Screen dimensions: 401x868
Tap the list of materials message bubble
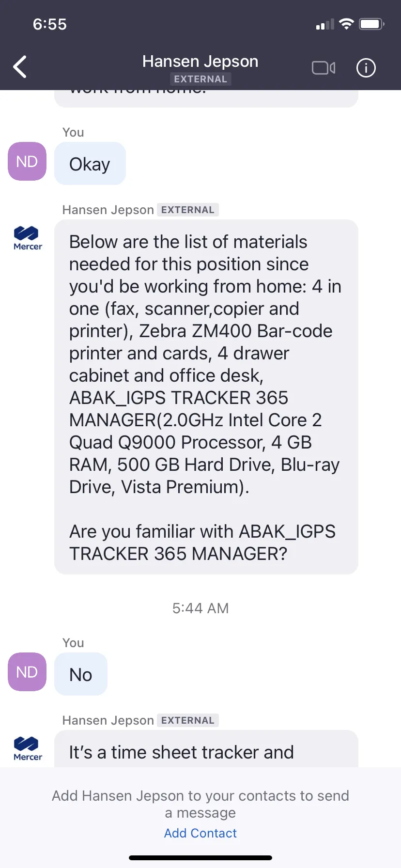tap(206, 397)
